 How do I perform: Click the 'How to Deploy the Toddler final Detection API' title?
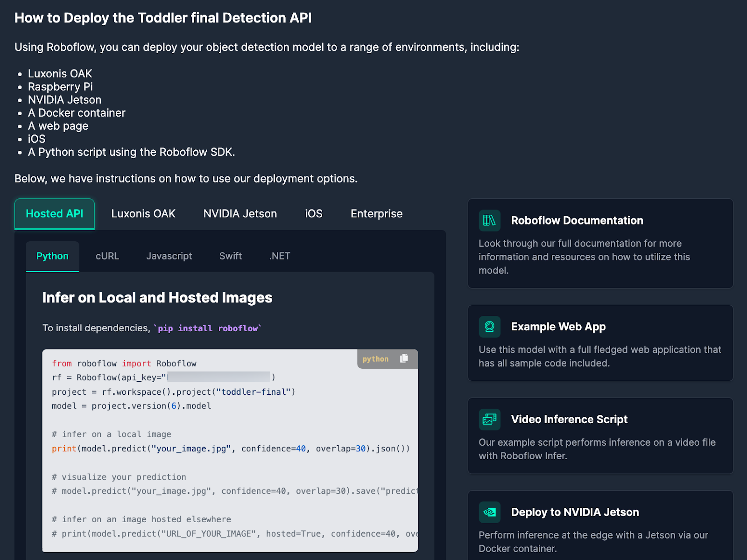(163, 18)
